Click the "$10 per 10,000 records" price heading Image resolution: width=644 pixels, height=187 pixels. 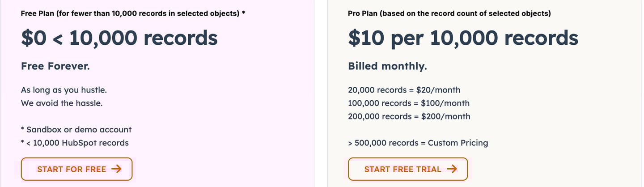[x=463, y=38]
